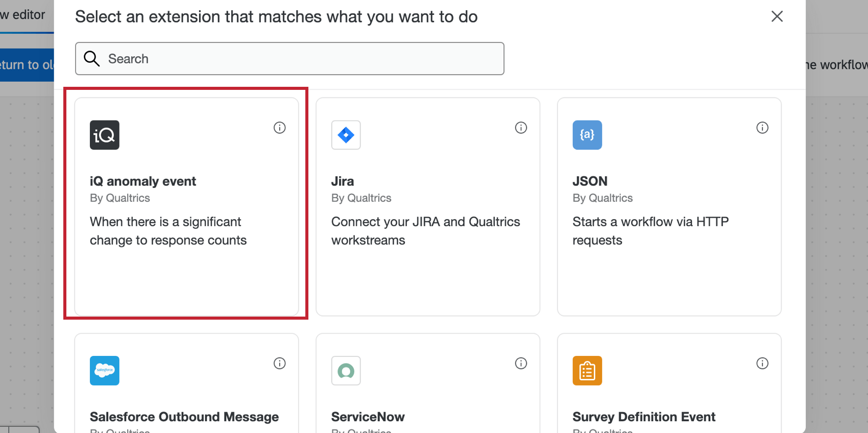Click the Survey Definition Event clipboard icon
Image resolution: width=868 pixels, height=433 pixels.
click(587, 371)
